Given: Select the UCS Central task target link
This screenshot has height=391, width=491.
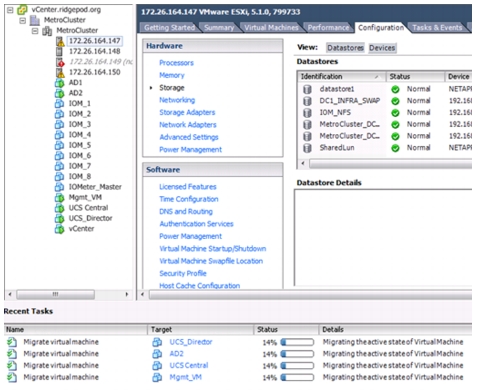Looking at the screenshot, I should tap(189, 366).
